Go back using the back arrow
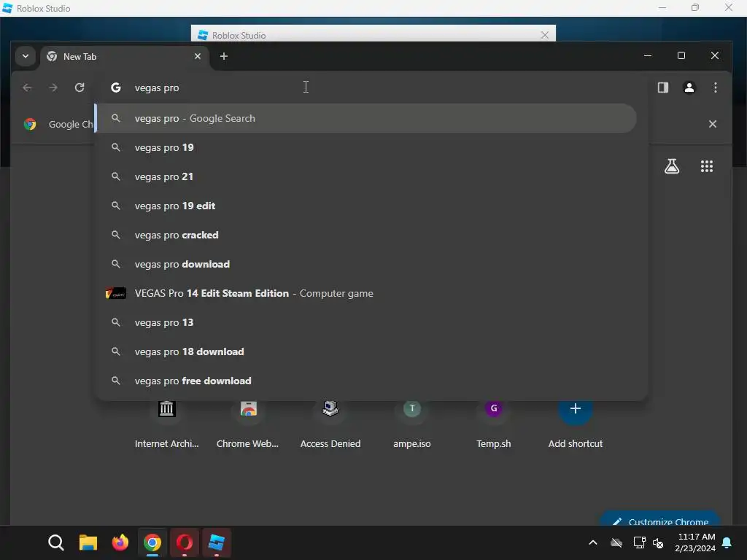 pyautogui.click(x=27, y=87)
